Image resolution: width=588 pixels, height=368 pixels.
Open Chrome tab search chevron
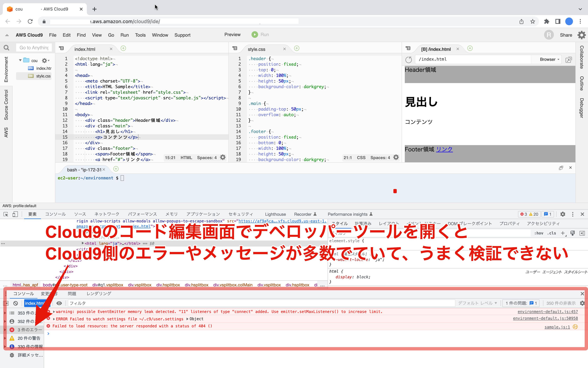(580, 9)
